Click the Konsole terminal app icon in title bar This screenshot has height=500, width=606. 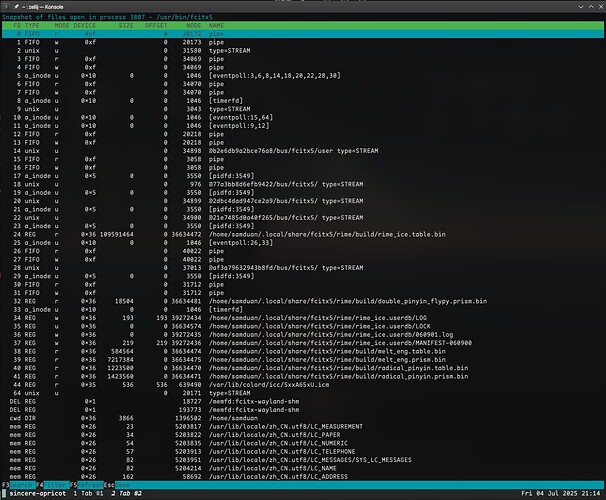click(6, 7)
